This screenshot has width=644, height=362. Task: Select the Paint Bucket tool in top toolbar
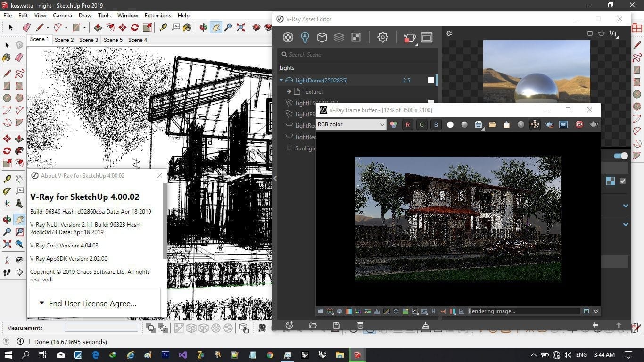[x=188, y=27]
